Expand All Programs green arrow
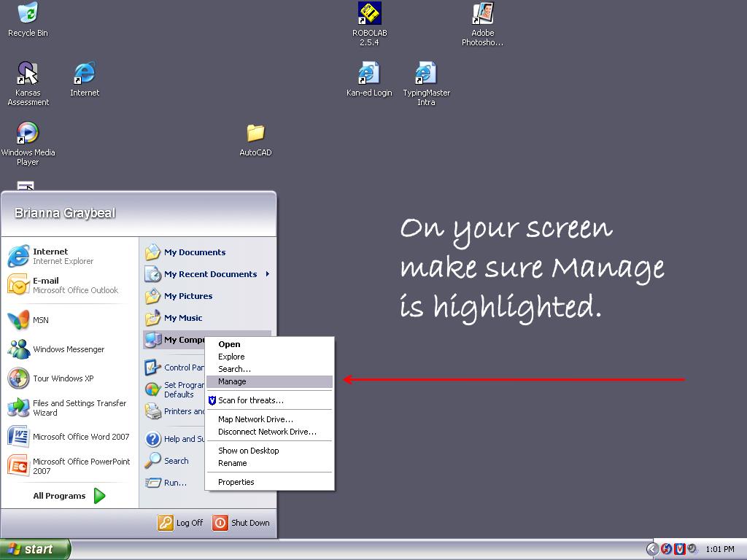 (x=99, y=496)
